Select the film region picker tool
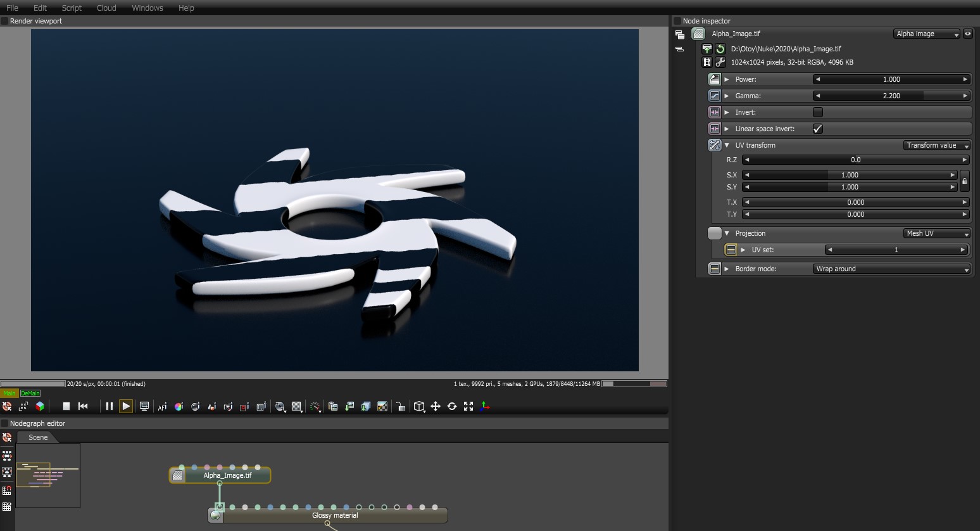The height and width of the screenshot is (531, 980). tap(261, 407)
